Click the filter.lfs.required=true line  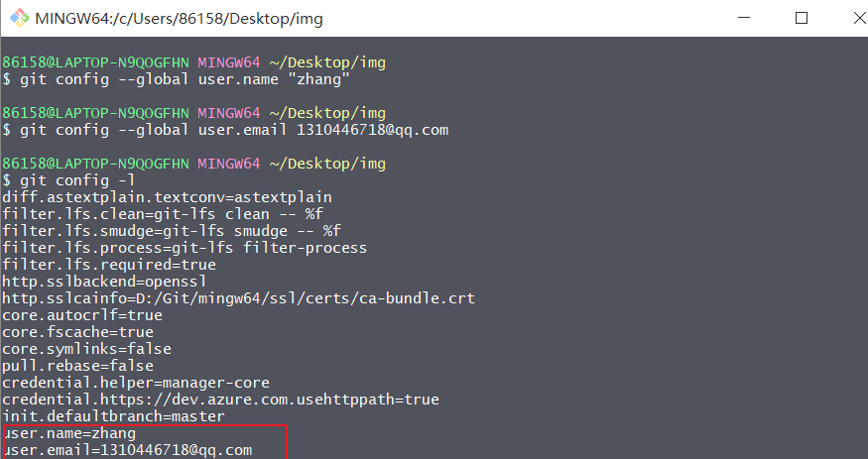coord(109,265)
